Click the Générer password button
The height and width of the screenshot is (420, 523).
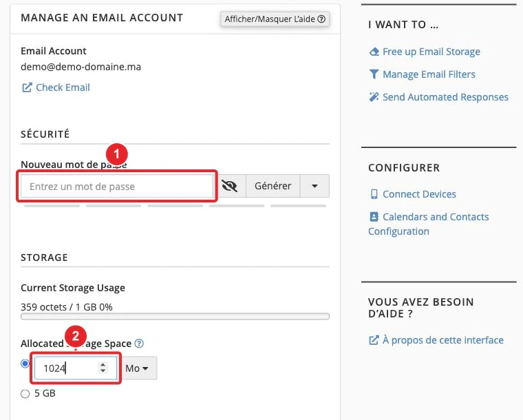[x=273, y=186]
